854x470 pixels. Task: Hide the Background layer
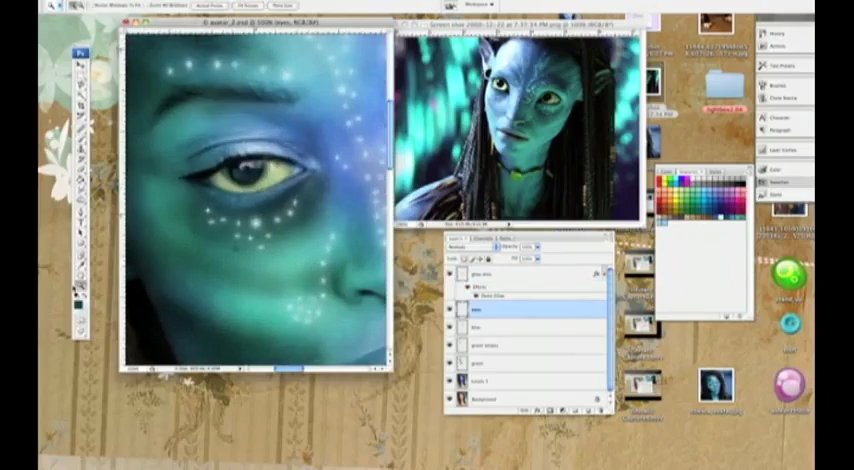450,399
